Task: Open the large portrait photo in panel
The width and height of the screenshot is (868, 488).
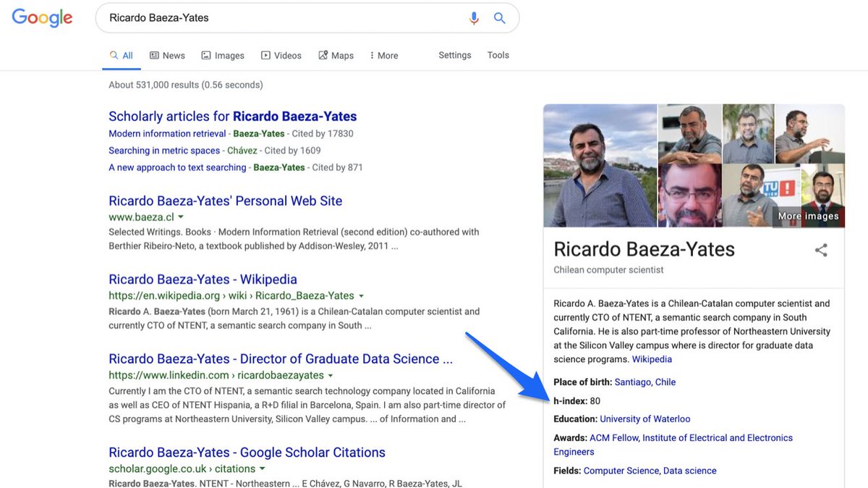Action: (x=600, y=166)
